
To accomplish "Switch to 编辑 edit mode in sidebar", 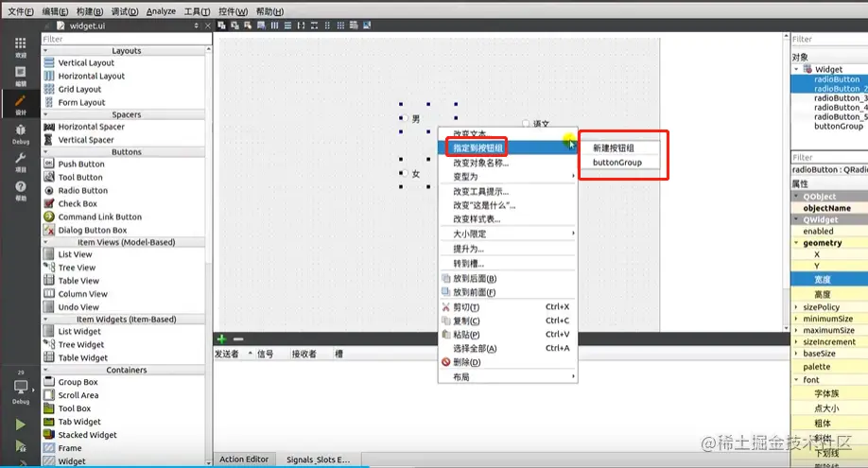I will click(21, 76).
